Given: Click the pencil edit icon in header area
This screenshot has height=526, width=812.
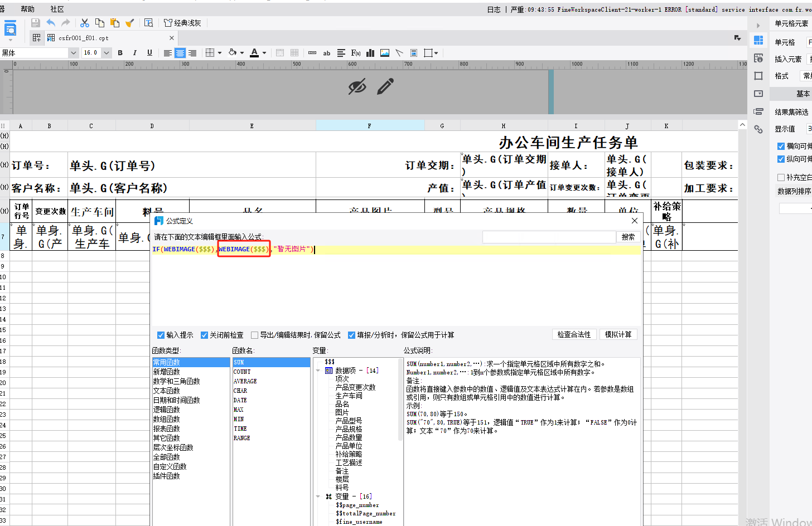Looking at the screenshot, I should pyautogui.click(x=385, y=86).
